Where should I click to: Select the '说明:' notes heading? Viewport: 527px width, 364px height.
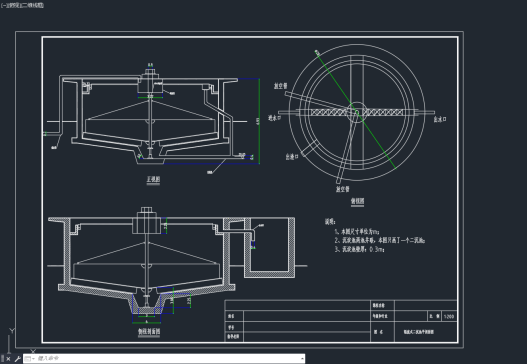click(330, 221)
